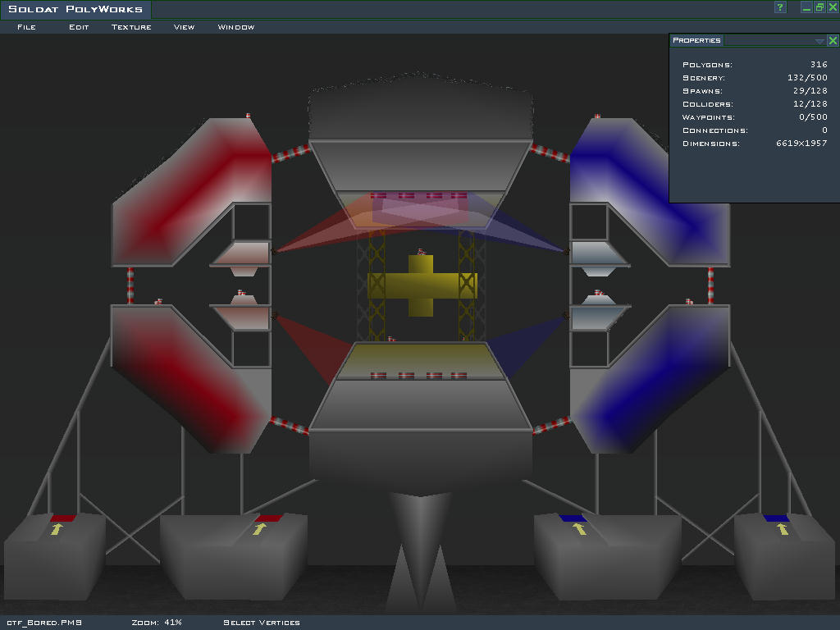840x630 pixels.
Task: Select the rightmost yellow arrow scenery
Action: click(x=783, y=530)
